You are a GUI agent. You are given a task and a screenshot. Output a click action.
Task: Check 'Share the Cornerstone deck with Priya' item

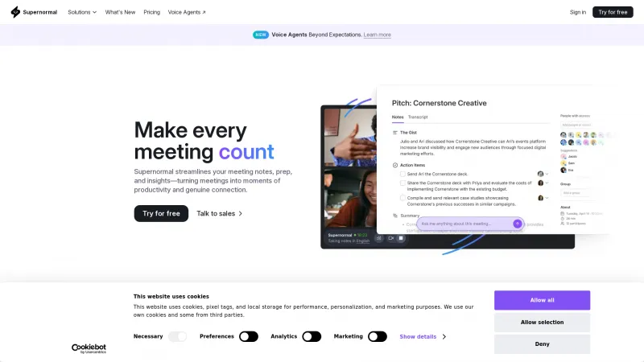[402, 183]
